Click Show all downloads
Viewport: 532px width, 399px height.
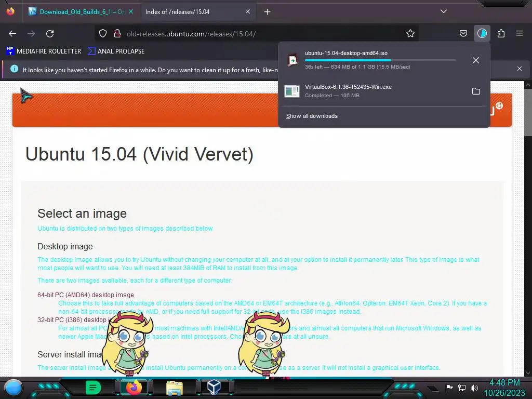click(312, 116)
